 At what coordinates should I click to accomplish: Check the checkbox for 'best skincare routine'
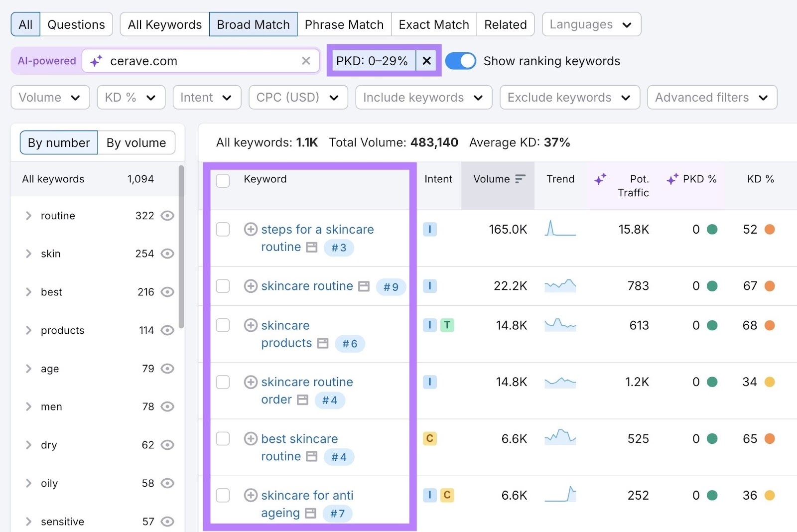tap(223, 439)
